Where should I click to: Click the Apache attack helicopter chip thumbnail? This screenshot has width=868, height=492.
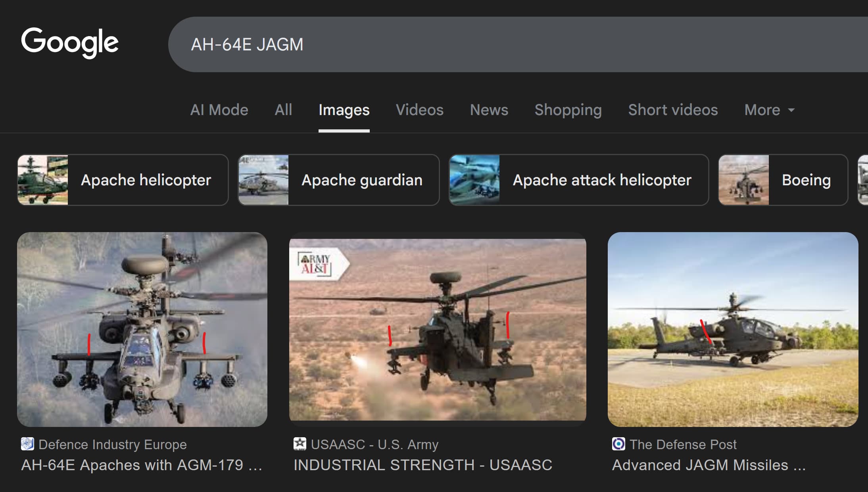pyautogui.click(x=475, y=180)
